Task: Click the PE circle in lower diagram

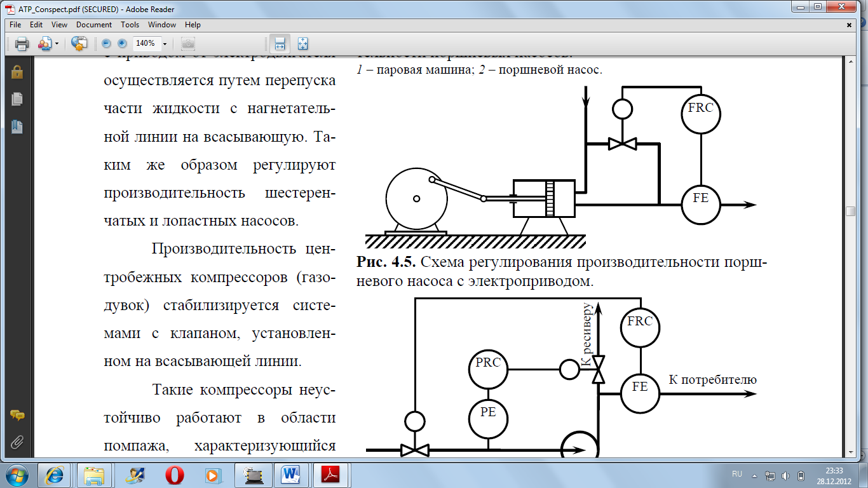Action: tap(488, 418)
